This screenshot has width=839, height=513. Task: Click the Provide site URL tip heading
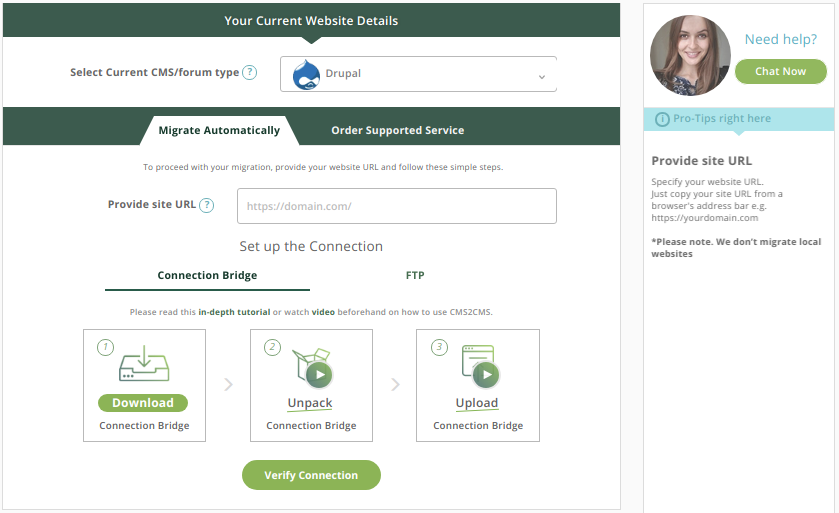[701, 160]
